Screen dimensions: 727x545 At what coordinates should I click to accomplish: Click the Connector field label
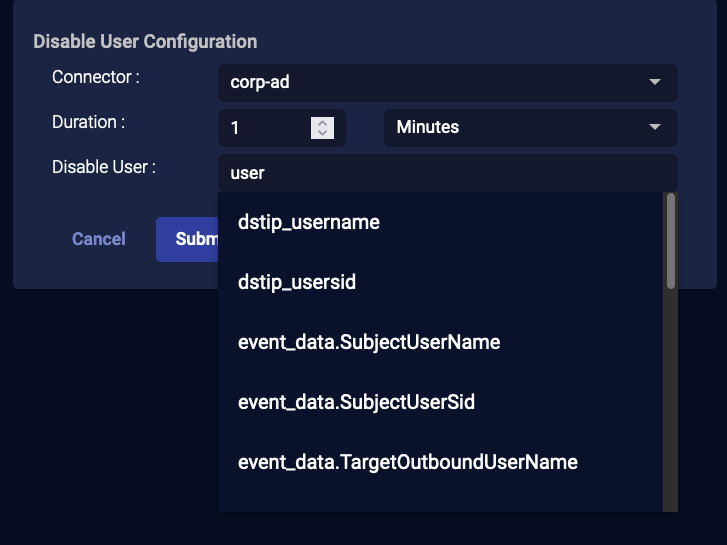(x=96, y=77)
